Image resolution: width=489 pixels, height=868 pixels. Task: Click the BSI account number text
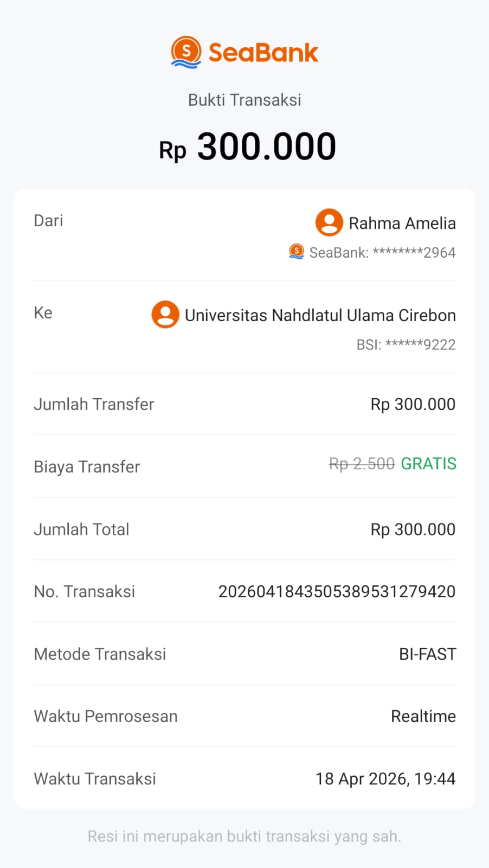pos(406,344)
